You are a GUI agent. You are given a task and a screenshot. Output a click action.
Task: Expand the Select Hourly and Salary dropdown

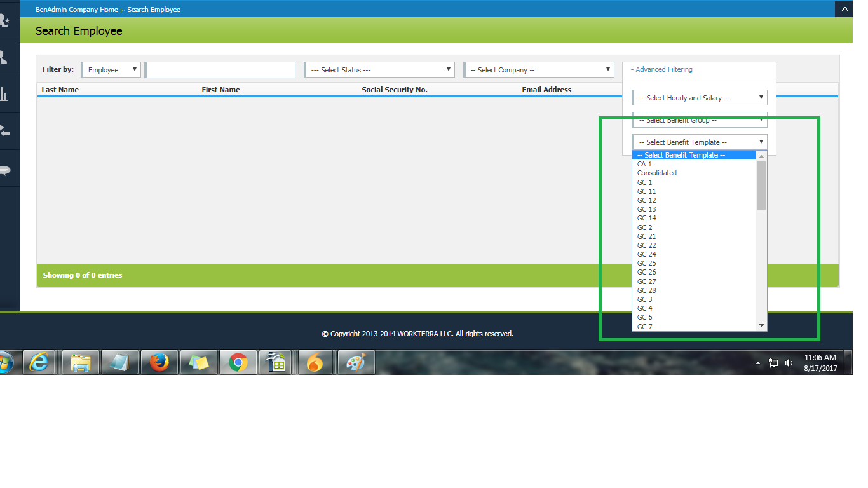click(x=700, y=98)
